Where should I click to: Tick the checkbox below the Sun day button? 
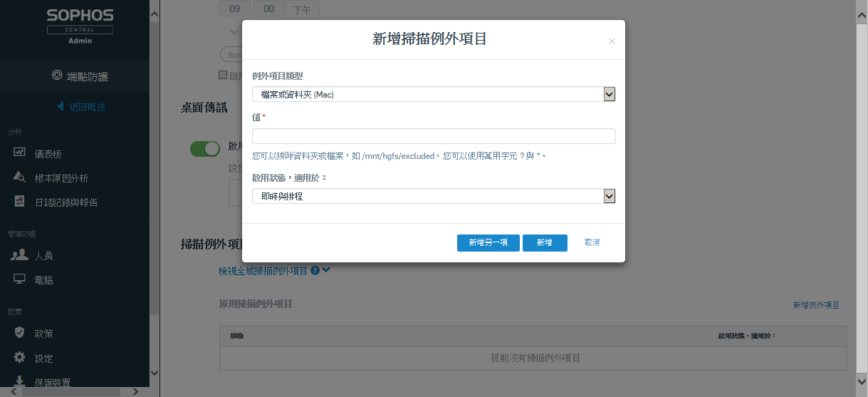[x=223, y=75]
